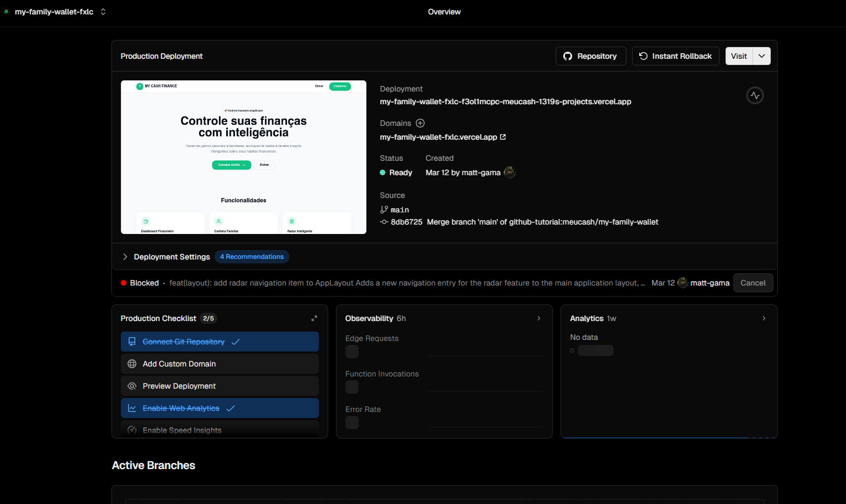846x504 pixels.
Task: Open Enable Speed Insights checklist item
Action: point(220,429)
